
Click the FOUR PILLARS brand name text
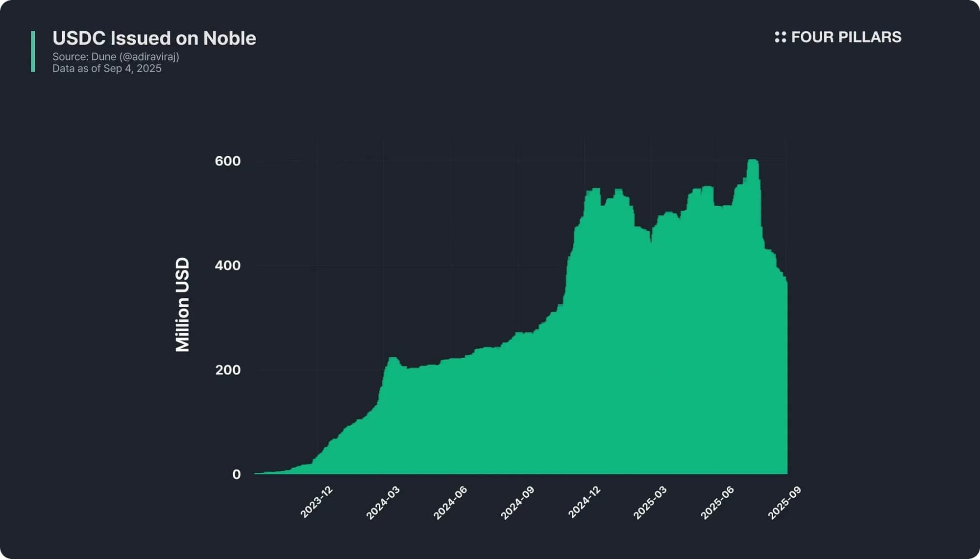[846, 37]
